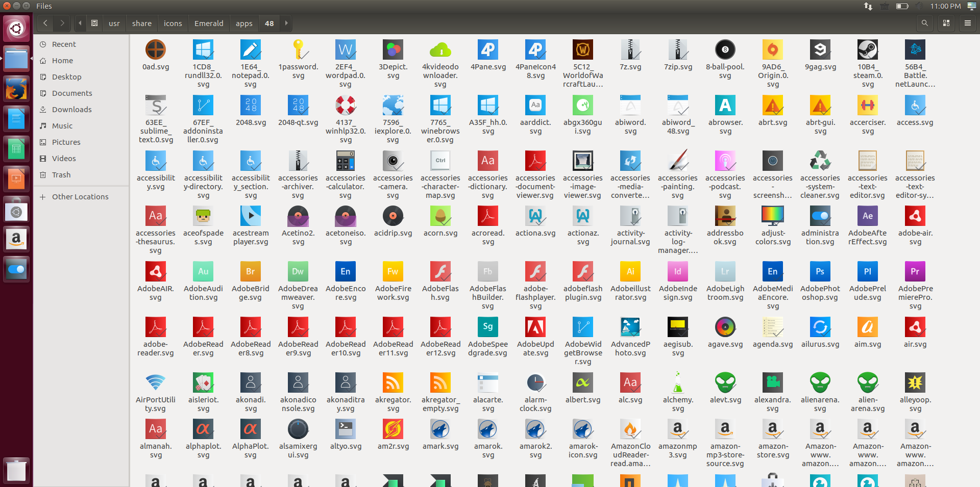Open Home in the sidebar
This screenshot has width=980, height=487.
click(81, 61)
